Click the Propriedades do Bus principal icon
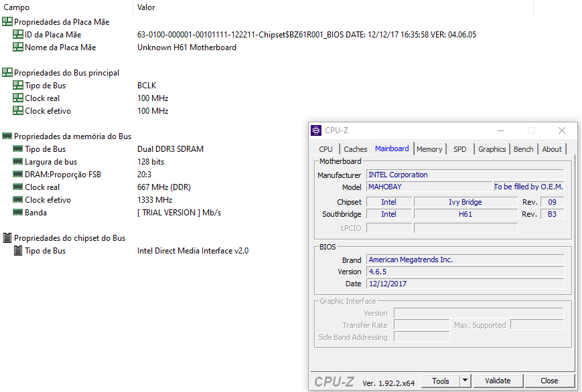 tap(7, 73)
